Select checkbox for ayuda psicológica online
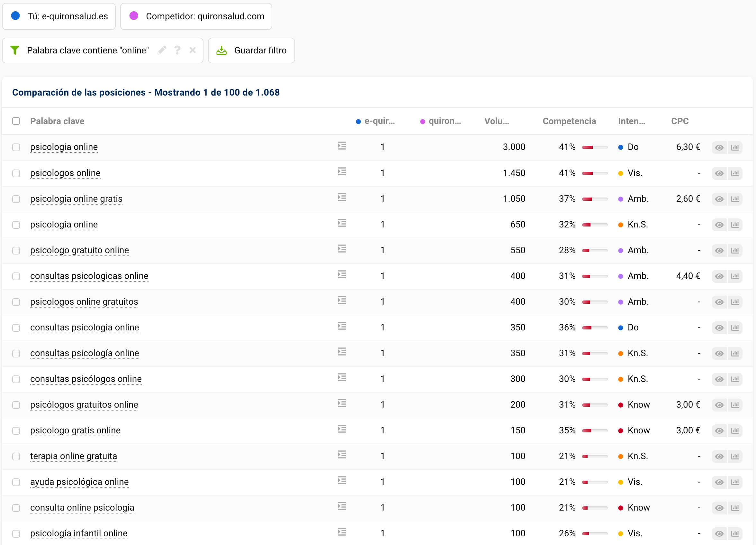Image resolution: width=756 pixels, height=545 pixels. (x=16, y=482)
